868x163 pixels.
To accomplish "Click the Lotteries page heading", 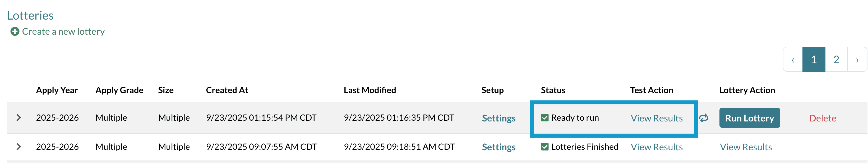I will pos(30,16).
